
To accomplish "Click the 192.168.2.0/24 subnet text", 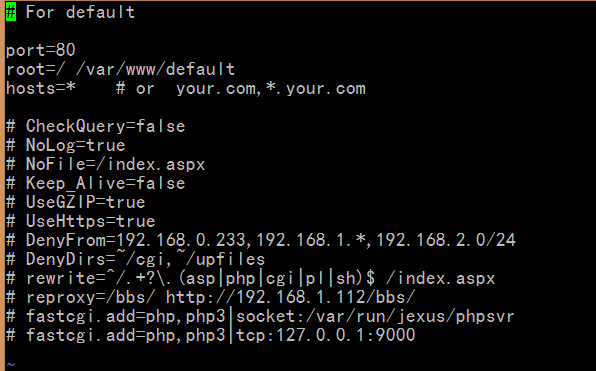I will point(446,240).
